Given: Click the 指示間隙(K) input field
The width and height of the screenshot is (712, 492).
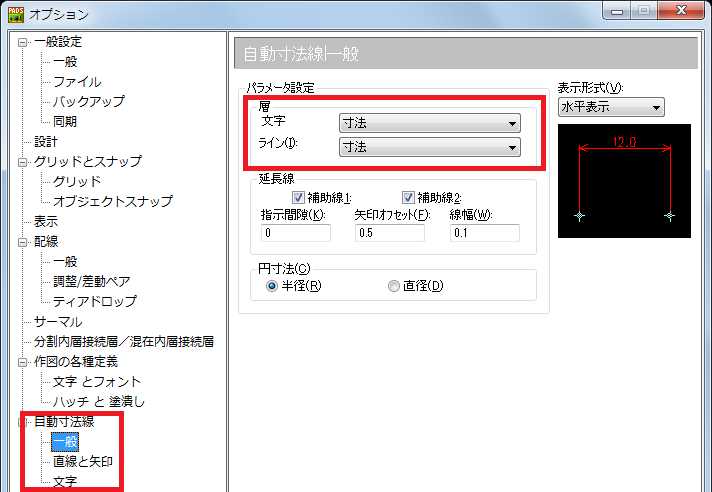Looking at the screenshot, I should tap(296, 233).
